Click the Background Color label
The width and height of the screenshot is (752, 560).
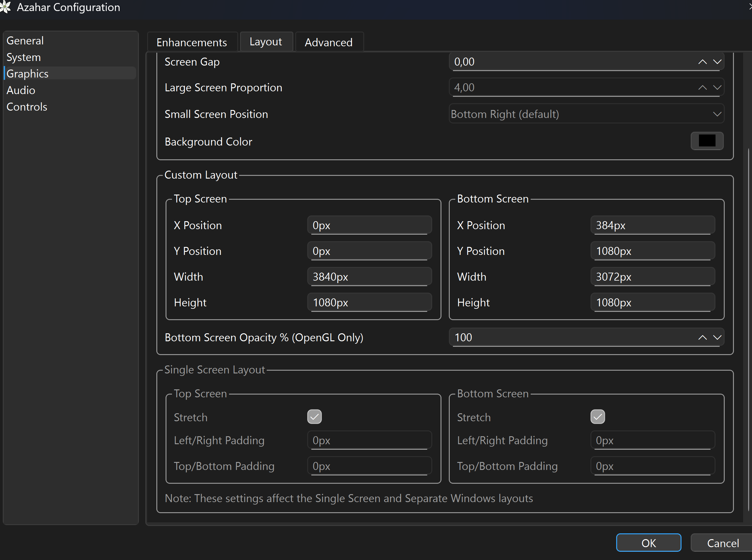click(208, 142)
